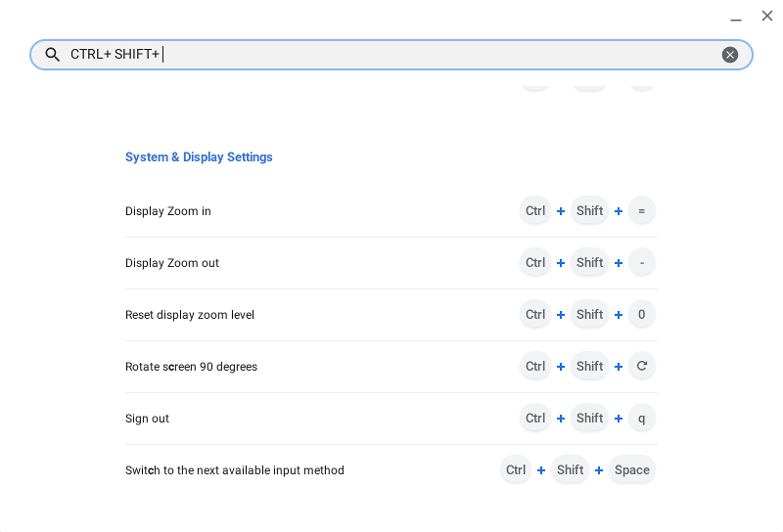The width and height of the screenshot is (783, 532).
Task: Minimize the shortcuts window
Action: pyautogui.click(x=736, y=17)
